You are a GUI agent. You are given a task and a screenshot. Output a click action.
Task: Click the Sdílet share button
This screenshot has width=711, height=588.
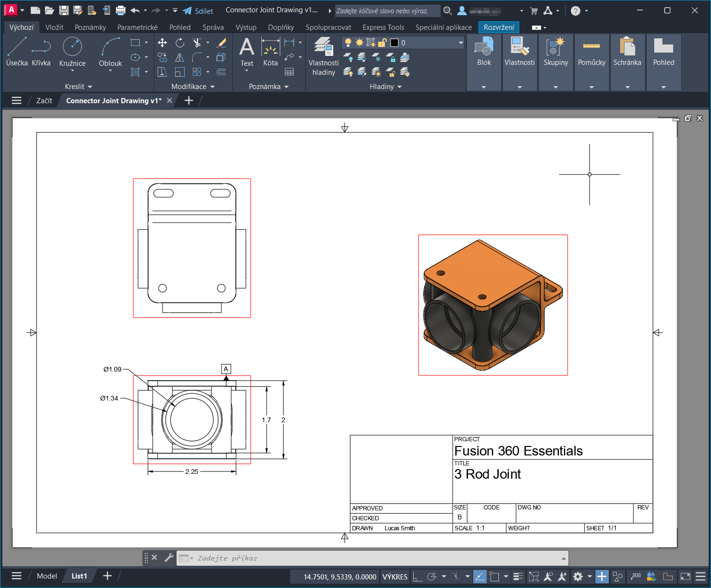pyautogui.click(x=198, y=11)
